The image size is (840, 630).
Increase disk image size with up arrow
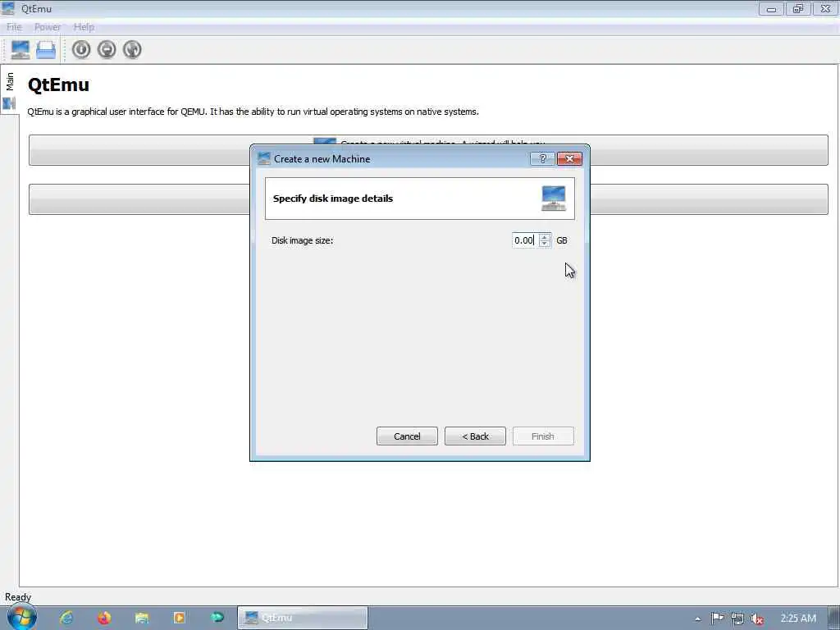click(x=545, y=237)
